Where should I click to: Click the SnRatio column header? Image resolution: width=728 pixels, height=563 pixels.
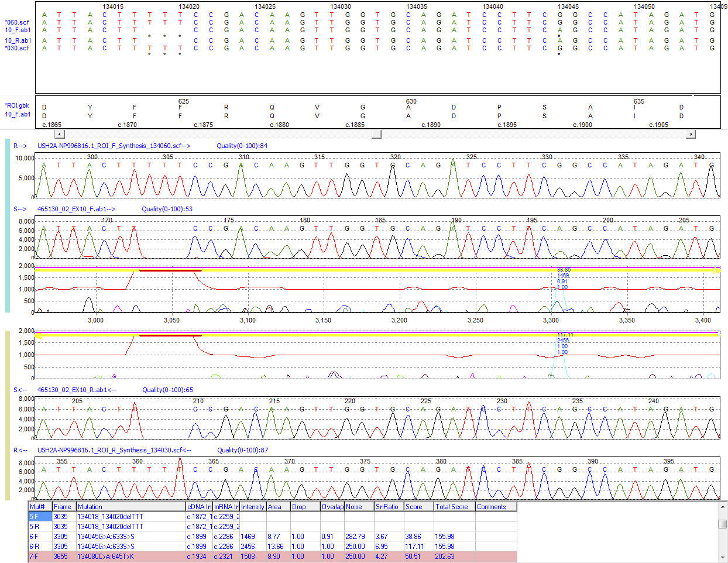(387, 507)
